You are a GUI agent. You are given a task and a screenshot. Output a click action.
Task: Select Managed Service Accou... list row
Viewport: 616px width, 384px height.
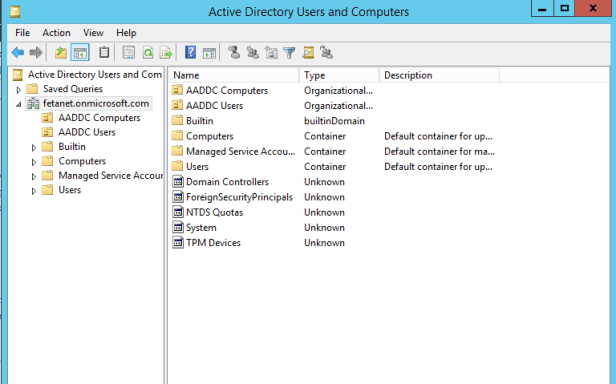240,151
